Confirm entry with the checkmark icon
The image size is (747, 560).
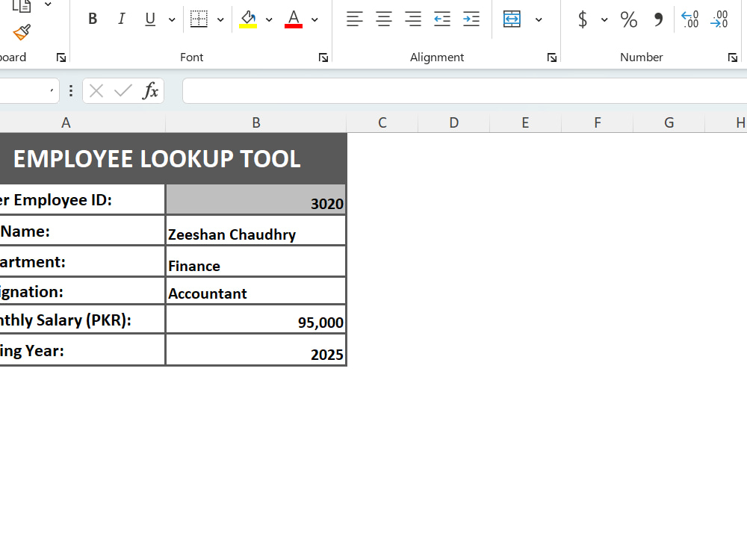click(123, 90)
